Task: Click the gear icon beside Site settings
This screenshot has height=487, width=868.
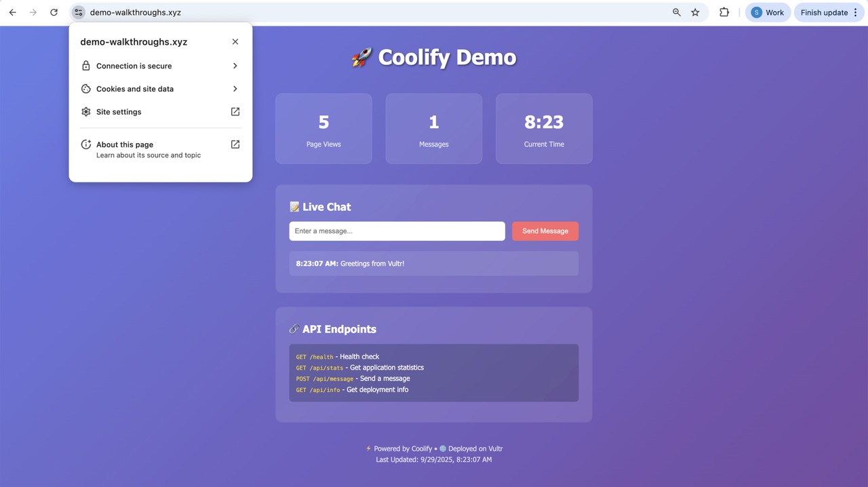Action: [86, 112]
